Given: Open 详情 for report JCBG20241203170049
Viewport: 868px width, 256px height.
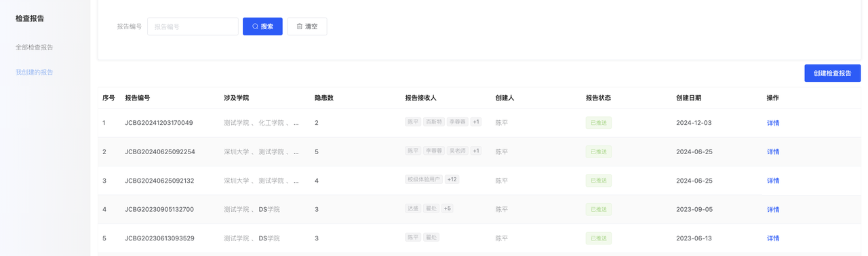Looking at the screenshot, I should 773,123.
